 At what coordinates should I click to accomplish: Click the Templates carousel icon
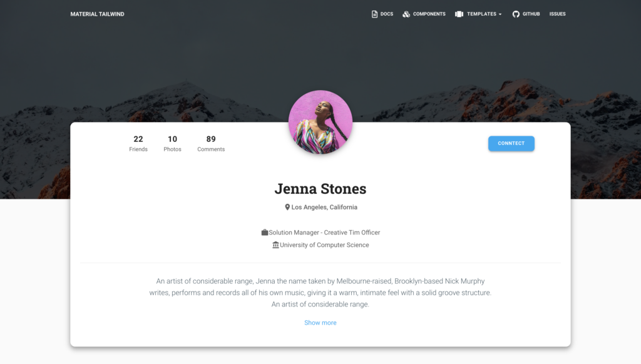459,14
